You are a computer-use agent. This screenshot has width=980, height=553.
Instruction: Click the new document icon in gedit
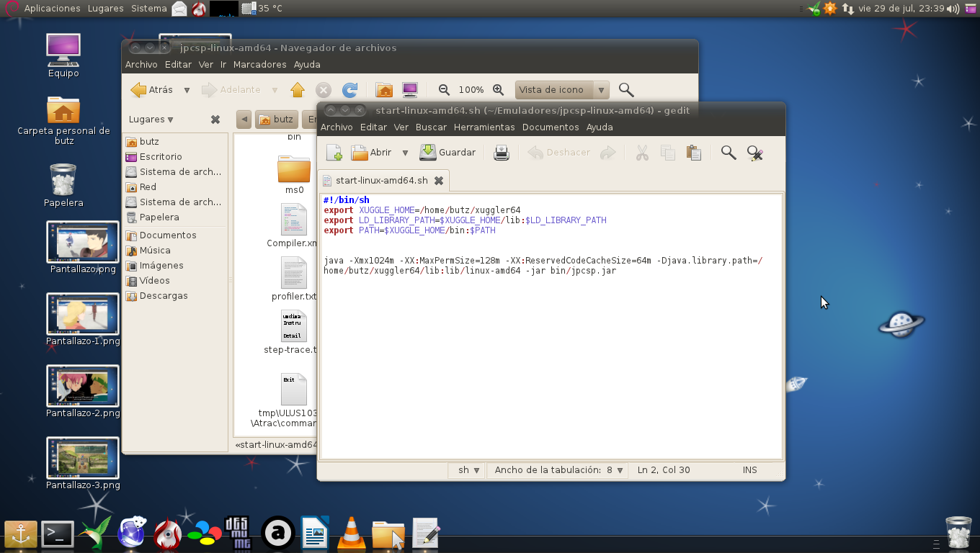334,153
